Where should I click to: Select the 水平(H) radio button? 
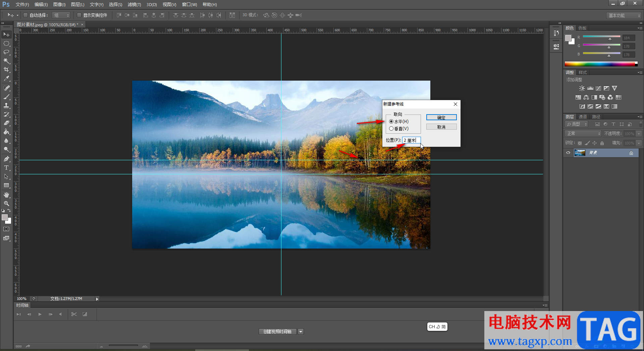(391, 122)
